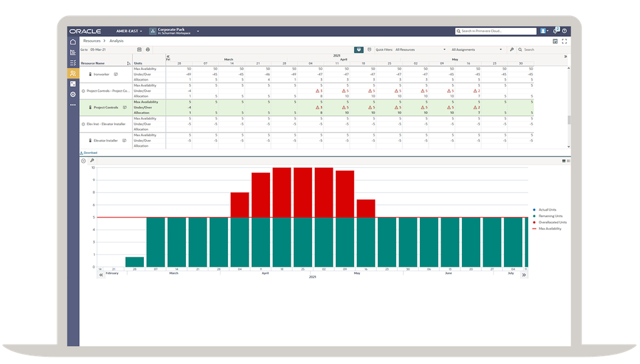The width and height of the screenshot is (640, 364).
Task: Click the Corporate Park project hierarchy icon
Action: (153, 31)
